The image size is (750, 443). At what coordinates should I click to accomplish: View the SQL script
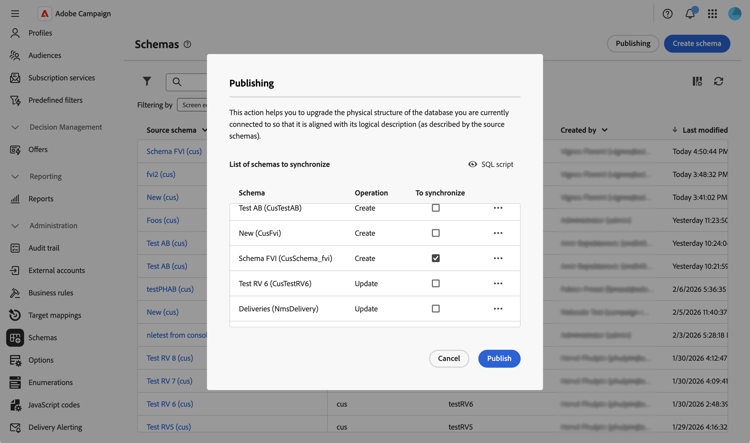tap(491, 164)
